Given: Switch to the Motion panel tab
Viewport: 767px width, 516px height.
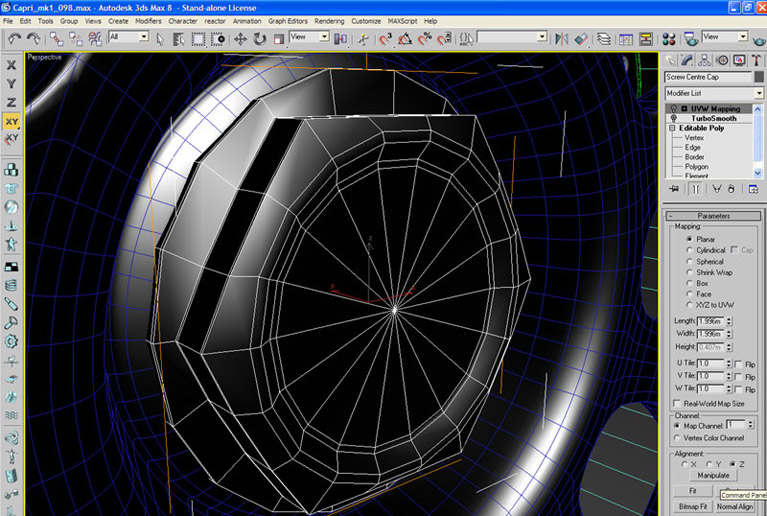Looking at the screenshot, I should click(x=722, y=60).
